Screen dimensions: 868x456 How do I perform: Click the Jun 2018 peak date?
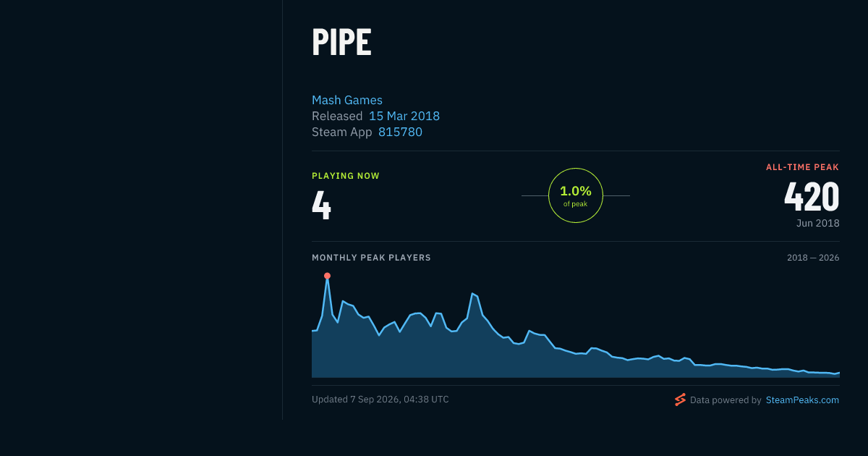click(818, 223)
